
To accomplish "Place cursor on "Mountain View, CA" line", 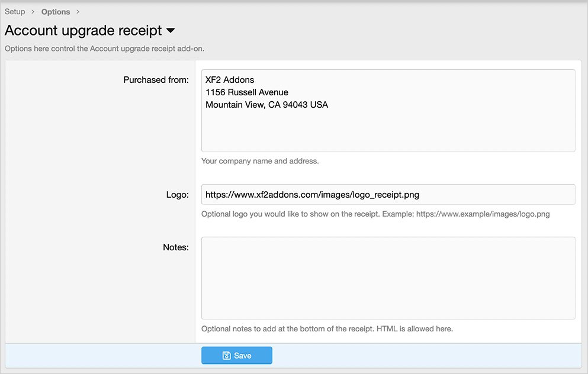I will (x=266, y=105).
